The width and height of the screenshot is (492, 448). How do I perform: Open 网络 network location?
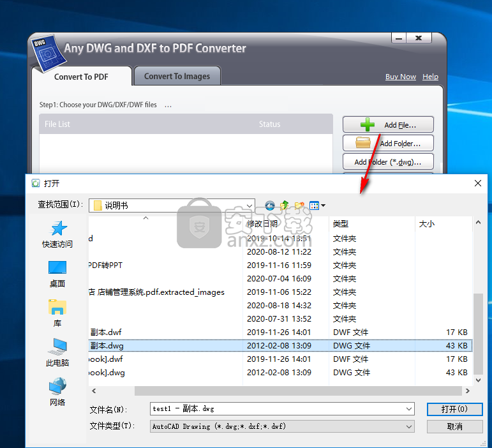point(57,392)
